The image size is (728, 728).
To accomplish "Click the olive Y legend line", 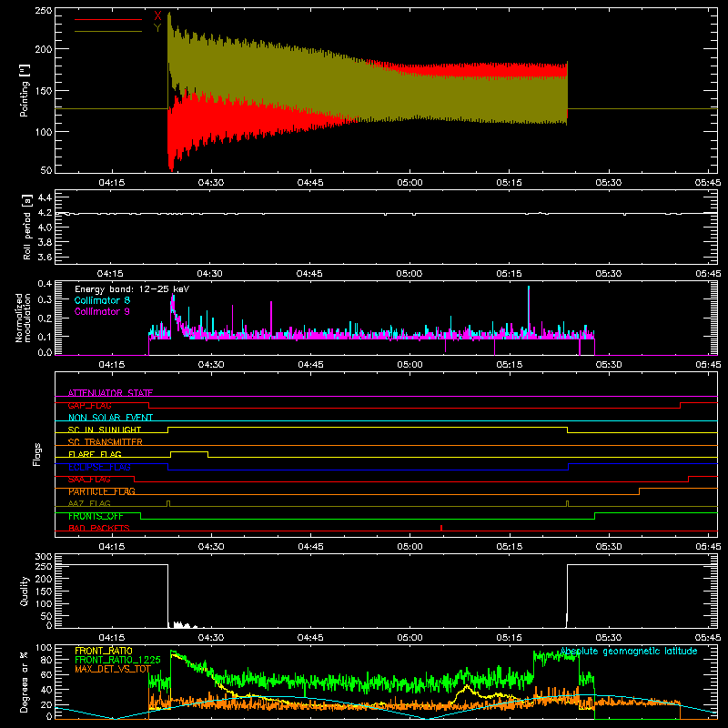I will click(108, 32).
